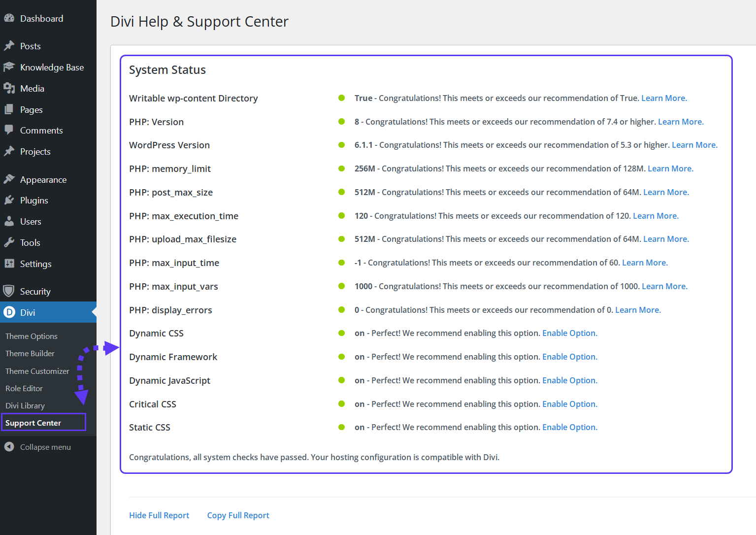Select Support Center submenu
The image size is (756, 535).
(33, 423)
